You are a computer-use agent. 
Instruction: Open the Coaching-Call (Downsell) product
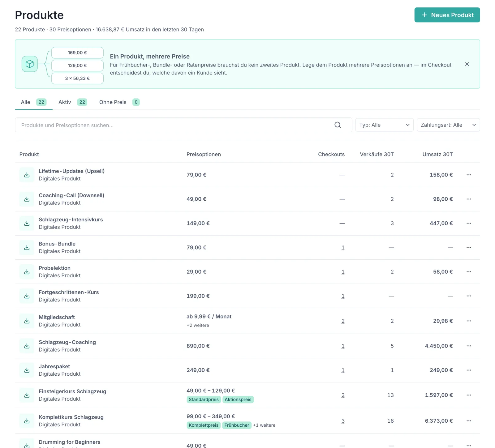71,195
